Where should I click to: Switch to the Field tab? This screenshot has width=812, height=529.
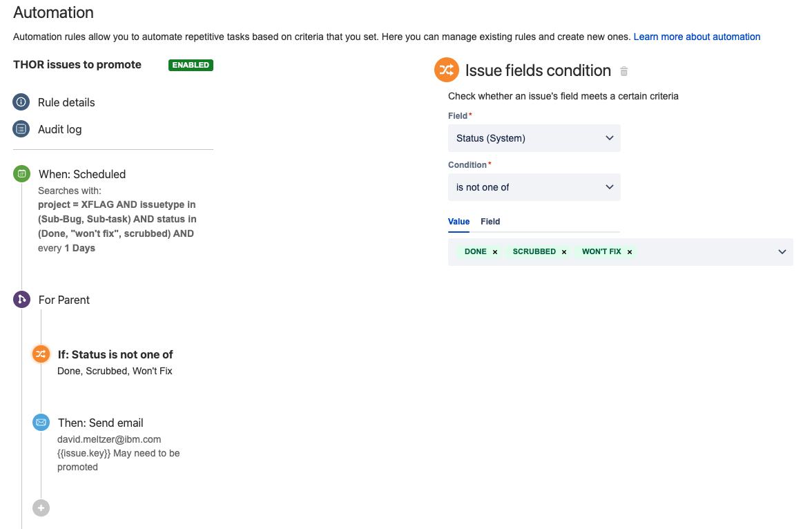point(490,222)
